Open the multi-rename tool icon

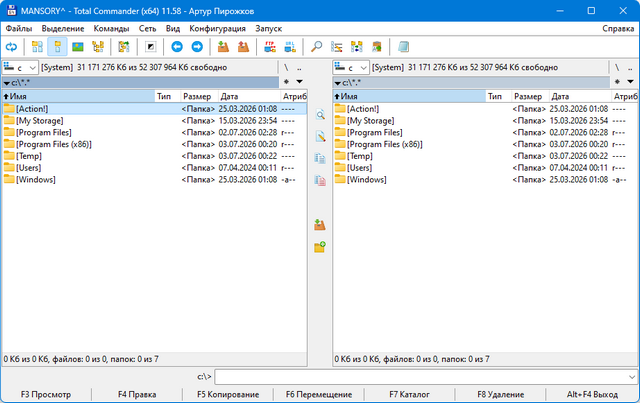pyautogui.click(x=337, y=47)
